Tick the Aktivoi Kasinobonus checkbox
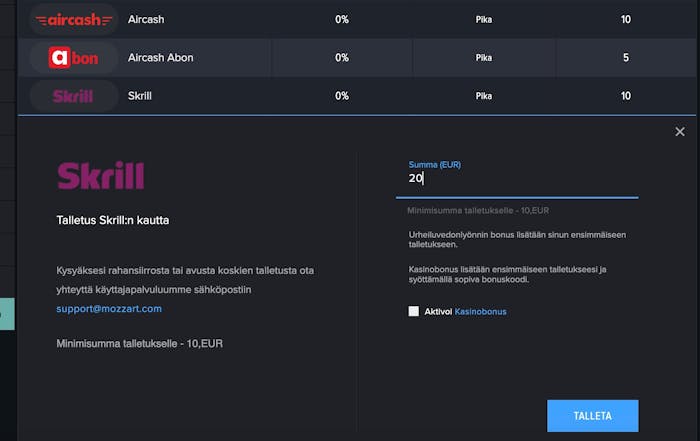 point(414,311)
